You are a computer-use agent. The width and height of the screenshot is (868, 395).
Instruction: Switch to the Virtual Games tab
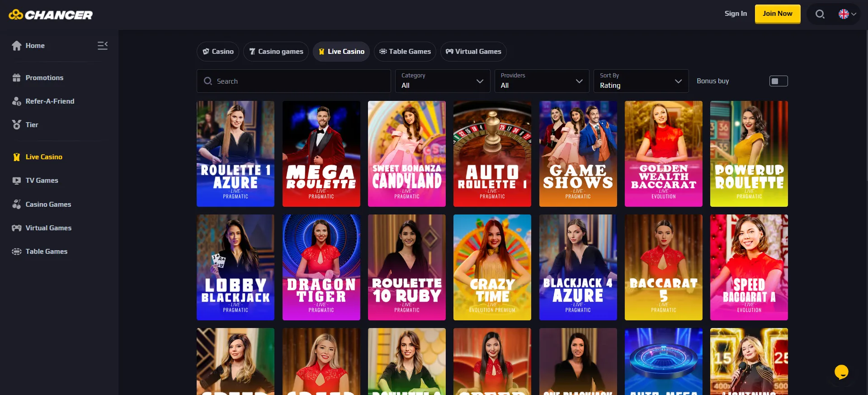point(473,52)
